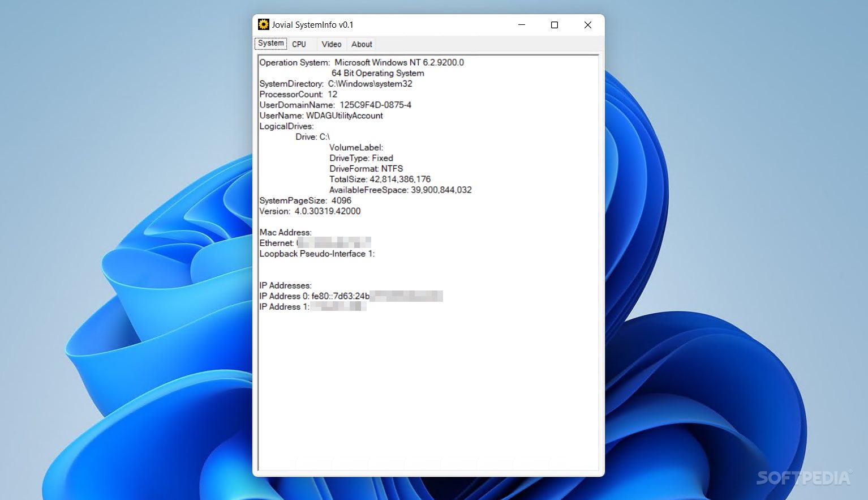Click the Jovial SystemInfo app icon

click(264, 24)
